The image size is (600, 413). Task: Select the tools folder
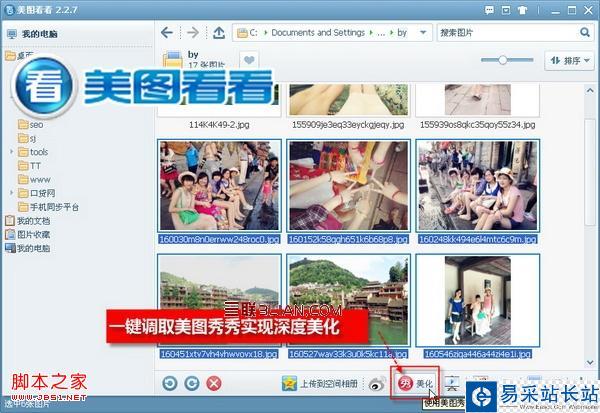(33, 152)
